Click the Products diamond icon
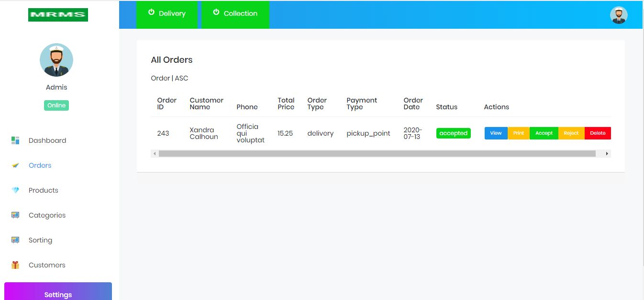 coord(15,190)
